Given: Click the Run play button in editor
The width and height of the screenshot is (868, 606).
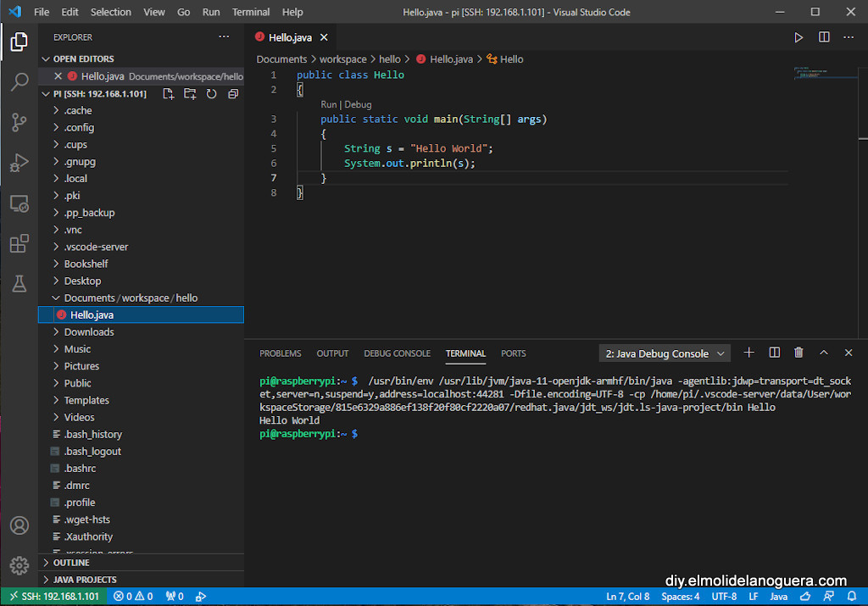Looking at the screenshot, I should [798, 37].
